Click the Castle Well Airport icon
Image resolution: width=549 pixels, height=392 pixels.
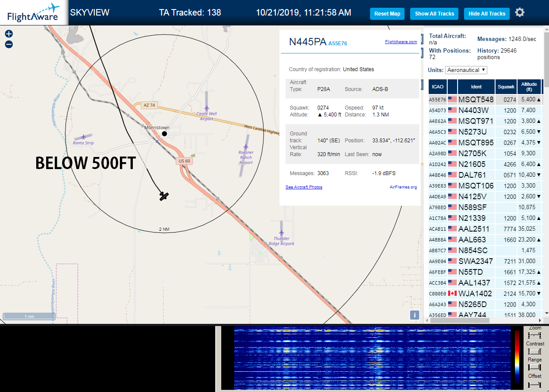tap(207, 108)
